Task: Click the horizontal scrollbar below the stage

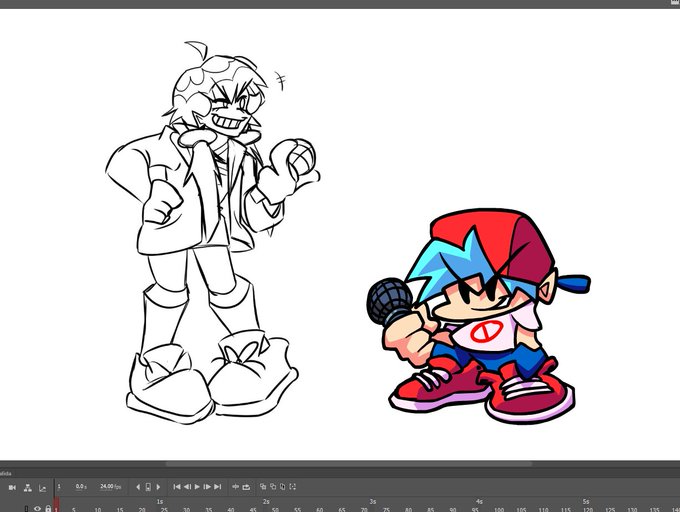Action: [x=349, y=464]
